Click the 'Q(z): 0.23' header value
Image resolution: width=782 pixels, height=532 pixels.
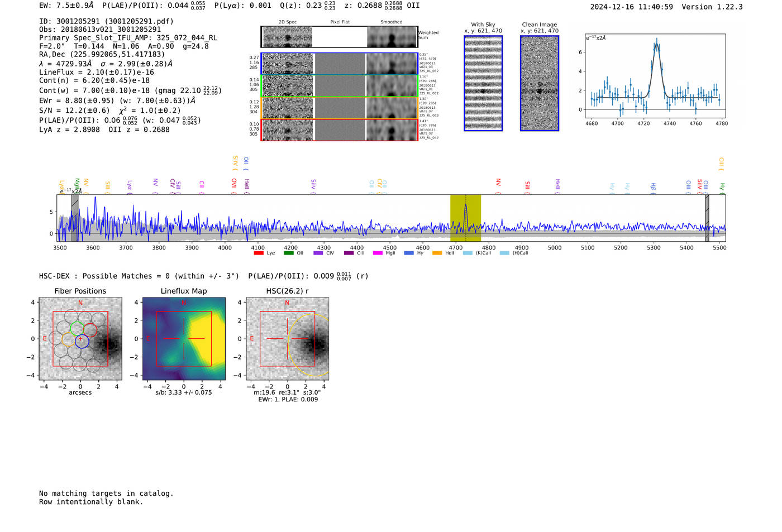[x=308, y=6]
